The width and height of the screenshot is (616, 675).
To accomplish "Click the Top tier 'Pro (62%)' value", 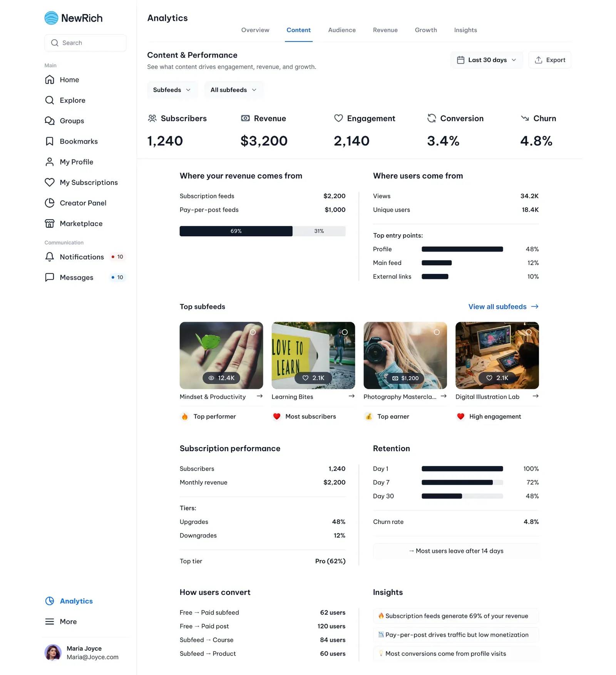I will (x=330, y=561).
